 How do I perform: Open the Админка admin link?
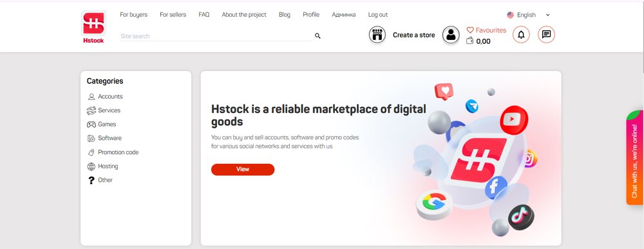click(x=344, y=14)
